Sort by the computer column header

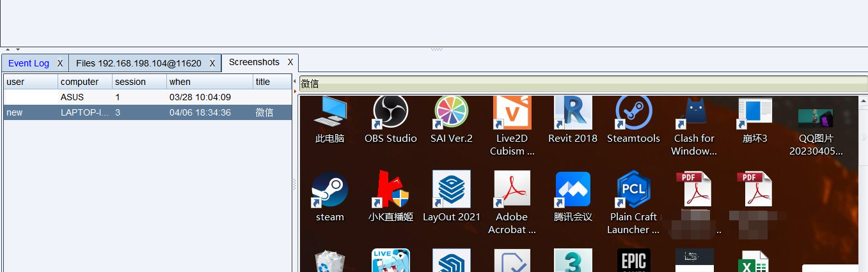click(x=85, y=82)
